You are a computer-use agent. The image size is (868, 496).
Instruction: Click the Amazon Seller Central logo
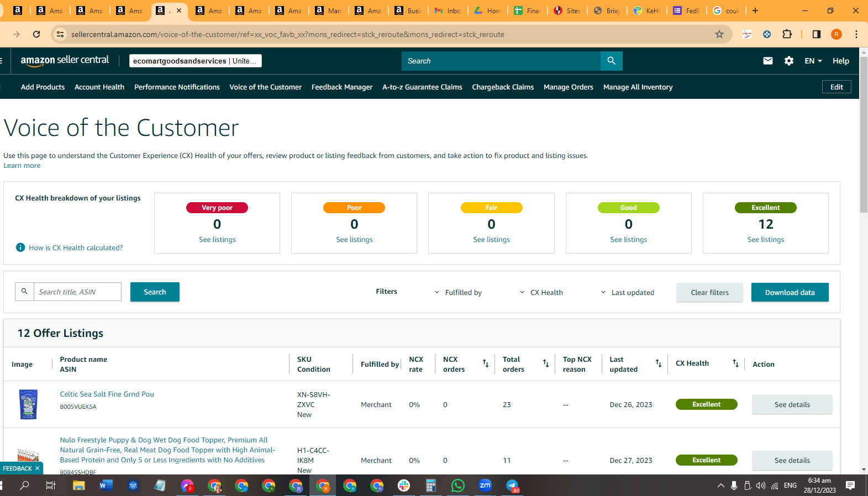pyautogui.click(x=65, y=61)
